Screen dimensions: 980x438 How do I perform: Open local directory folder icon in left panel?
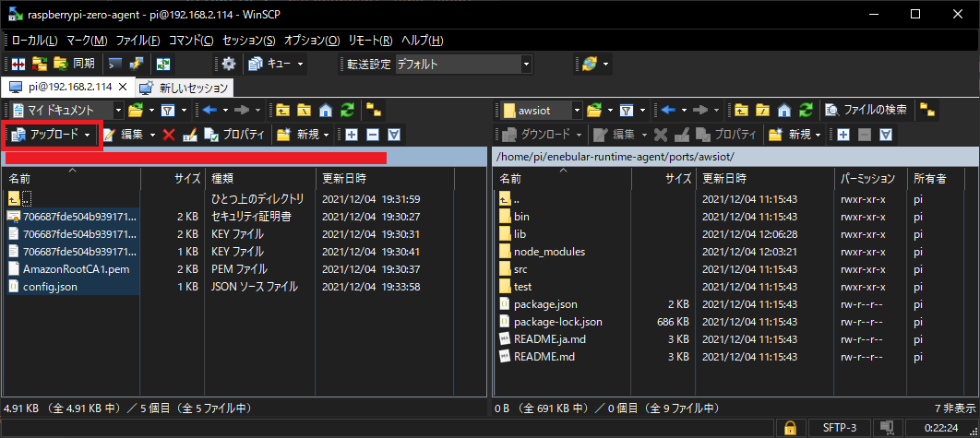pos(136,111)
